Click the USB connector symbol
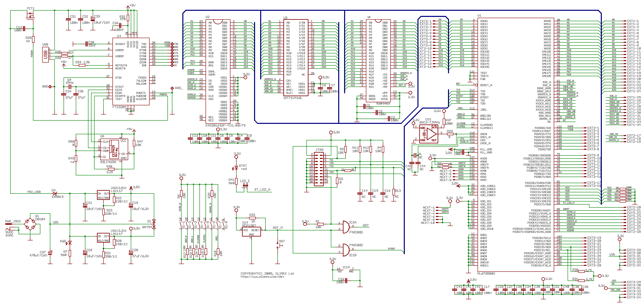The height and width of the screenshot is (306, 644). click(45, 55)
